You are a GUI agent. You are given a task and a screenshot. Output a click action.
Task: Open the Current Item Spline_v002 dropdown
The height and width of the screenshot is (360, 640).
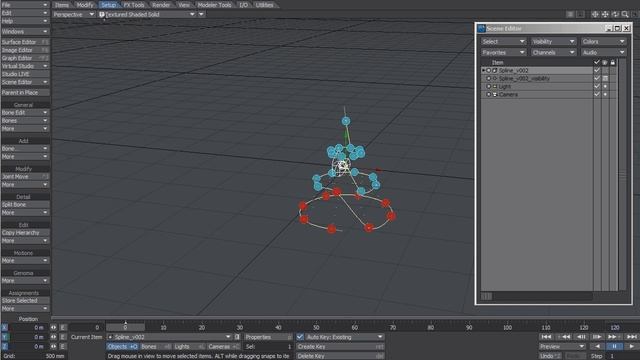(x=169, y=337)
